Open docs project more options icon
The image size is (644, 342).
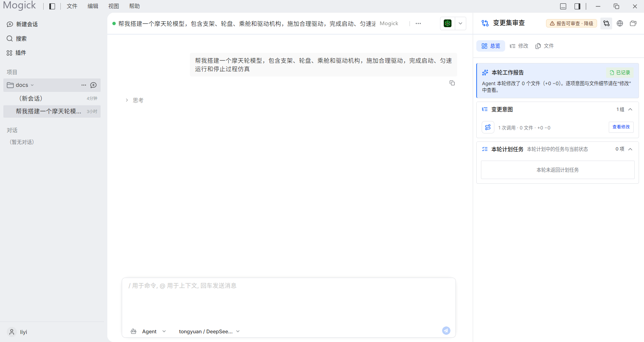point(84,85)
